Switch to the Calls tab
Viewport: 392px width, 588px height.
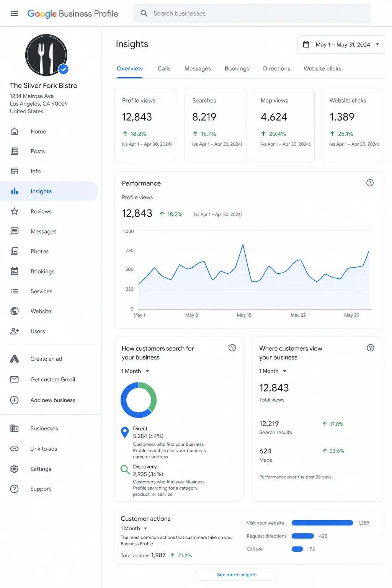pos(164,69)
